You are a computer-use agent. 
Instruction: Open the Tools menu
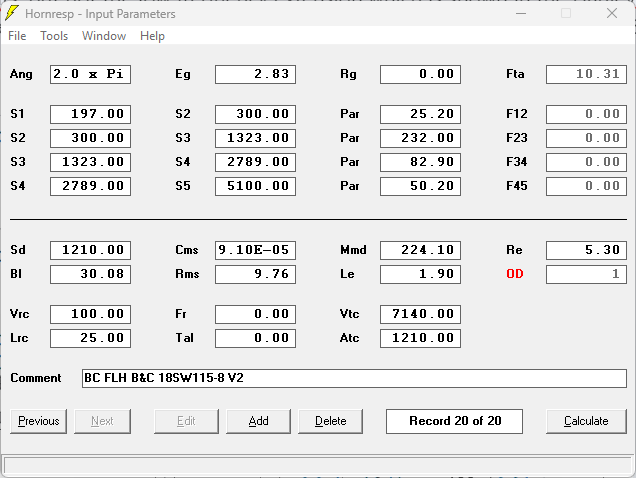click(54, 36)
